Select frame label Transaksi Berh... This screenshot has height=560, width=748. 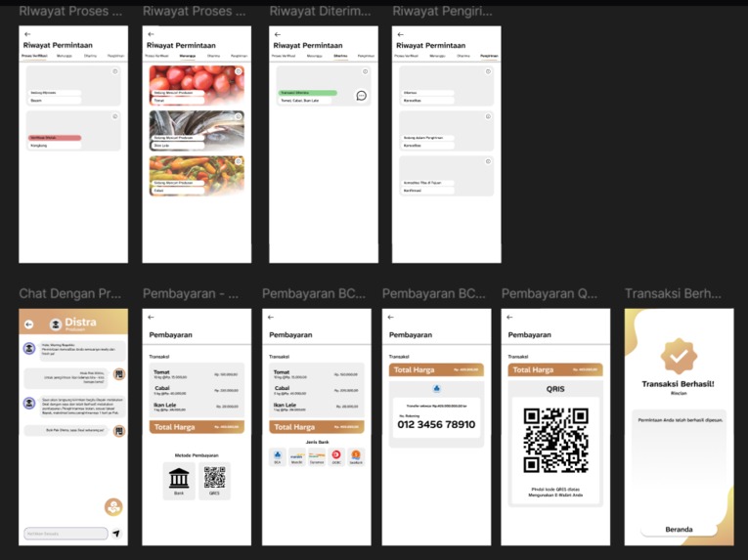click(673, 293)
